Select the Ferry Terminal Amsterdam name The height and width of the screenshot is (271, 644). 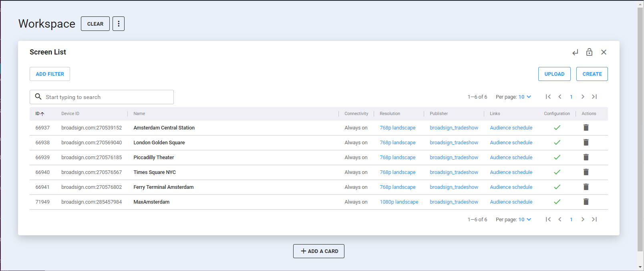pos(163,187)
